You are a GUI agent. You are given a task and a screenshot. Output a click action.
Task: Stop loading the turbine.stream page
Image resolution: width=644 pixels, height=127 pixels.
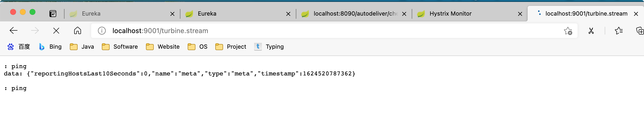[x=56, y=31]
